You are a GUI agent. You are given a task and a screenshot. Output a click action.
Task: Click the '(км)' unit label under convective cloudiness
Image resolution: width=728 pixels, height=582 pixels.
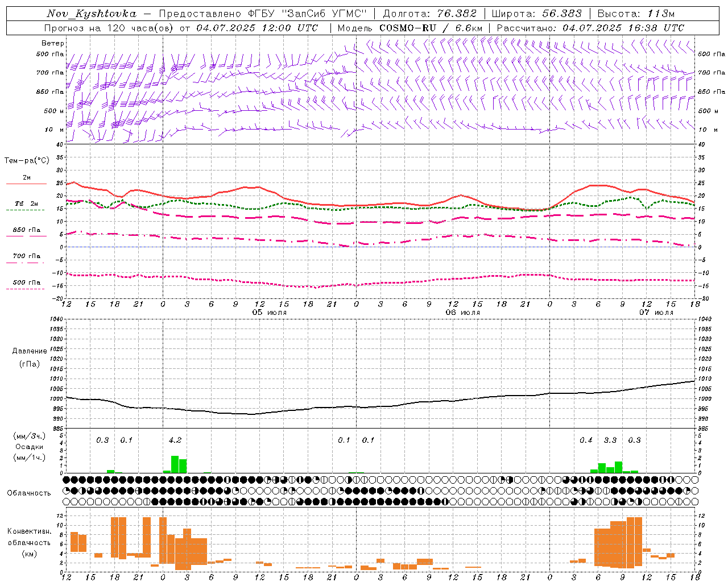[30, 553]
